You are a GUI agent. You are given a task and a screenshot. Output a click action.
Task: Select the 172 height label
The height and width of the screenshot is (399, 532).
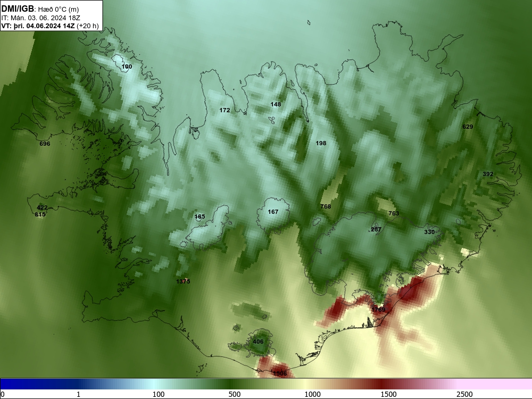click(x=225, y=110)
